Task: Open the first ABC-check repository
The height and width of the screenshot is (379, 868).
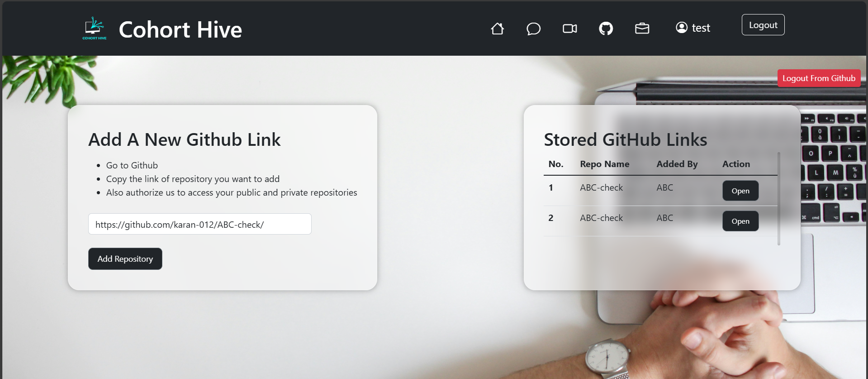Action: click(x=740, y=191)
